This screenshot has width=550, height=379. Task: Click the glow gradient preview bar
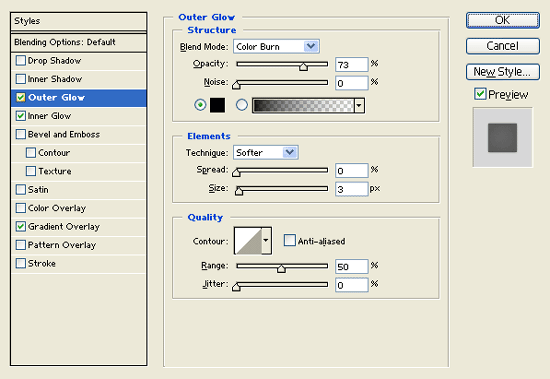(303, 105)
